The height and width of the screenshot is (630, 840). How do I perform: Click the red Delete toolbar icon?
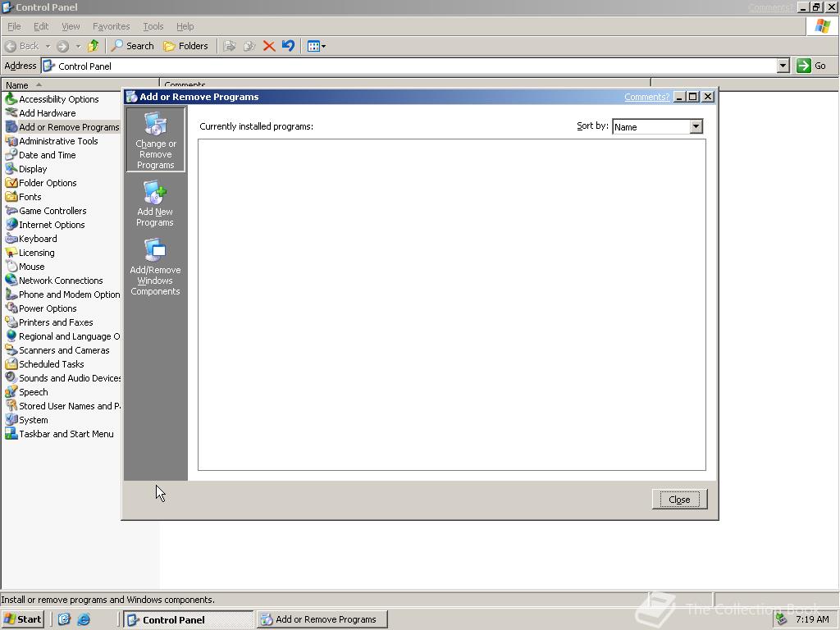[x=269, y=46]
